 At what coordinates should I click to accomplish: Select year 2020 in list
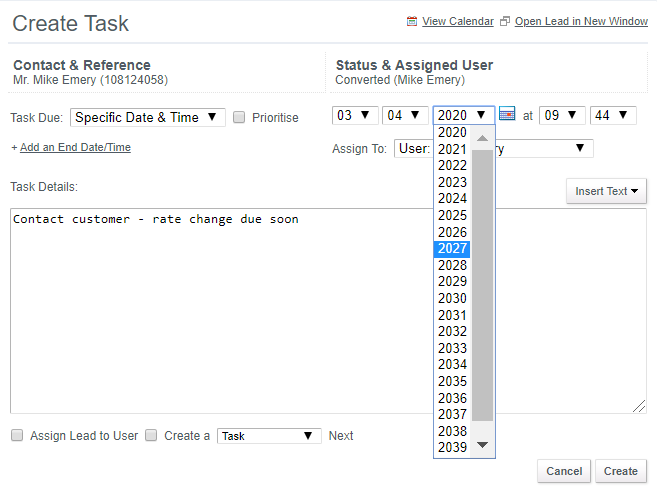[x=452, y=132]
